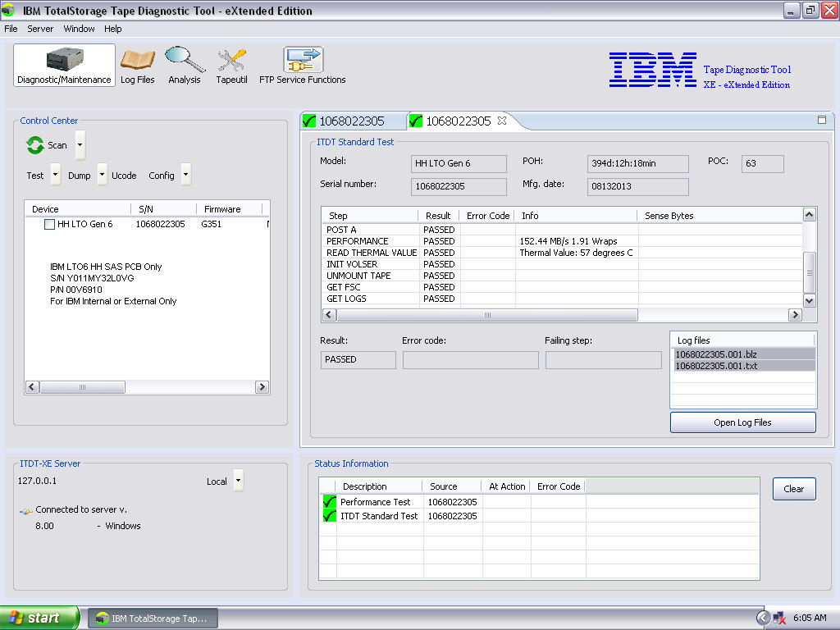Image resolution: width=840 pixels, height=630 pixels.
Task: Clear the Status Information list
Action: 794,489
